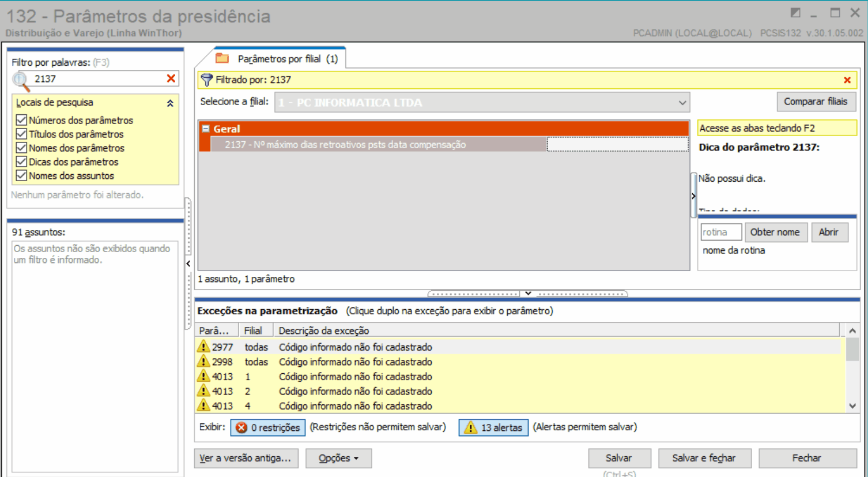The height and width of the screenshot is (477, 868).
Task: Click value field of parameter 2137
Action: 617,145
